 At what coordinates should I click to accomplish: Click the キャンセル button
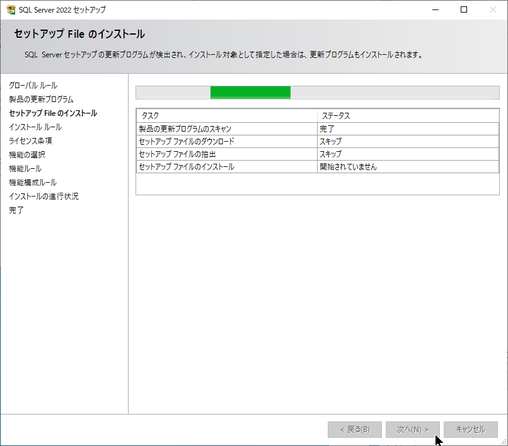[x=471, y=429]
